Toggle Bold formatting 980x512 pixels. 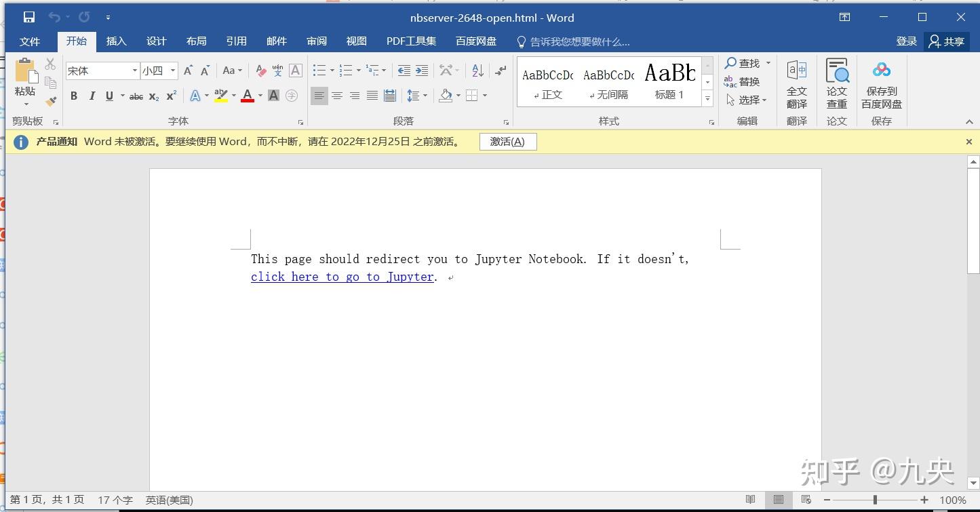pos(74,96)
